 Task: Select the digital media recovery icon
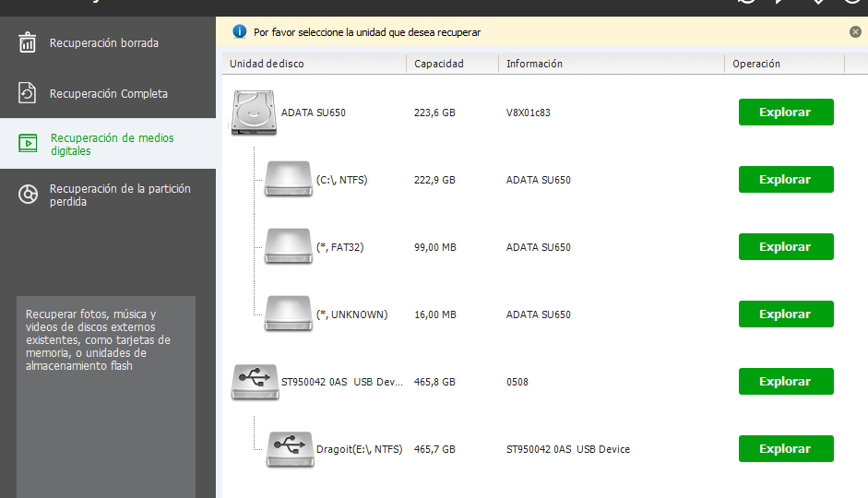coord(28,143)
